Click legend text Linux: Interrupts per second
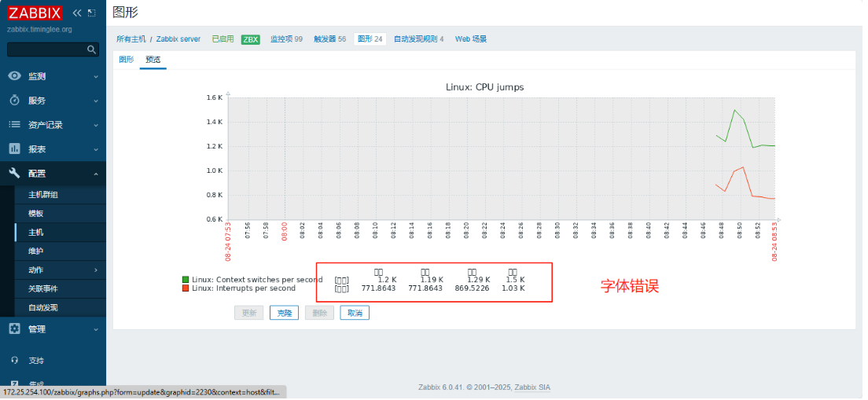 click(244, 288)
